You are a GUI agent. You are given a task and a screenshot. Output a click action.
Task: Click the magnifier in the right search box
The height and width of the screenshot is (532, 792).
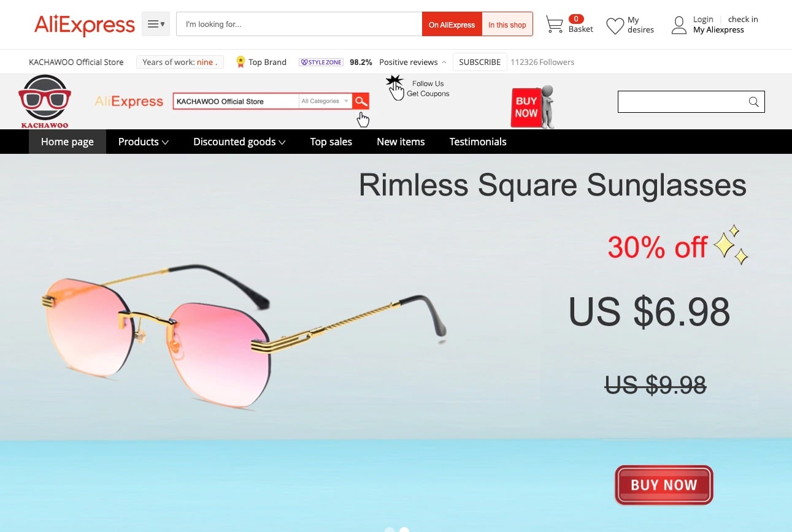(754, 102)
